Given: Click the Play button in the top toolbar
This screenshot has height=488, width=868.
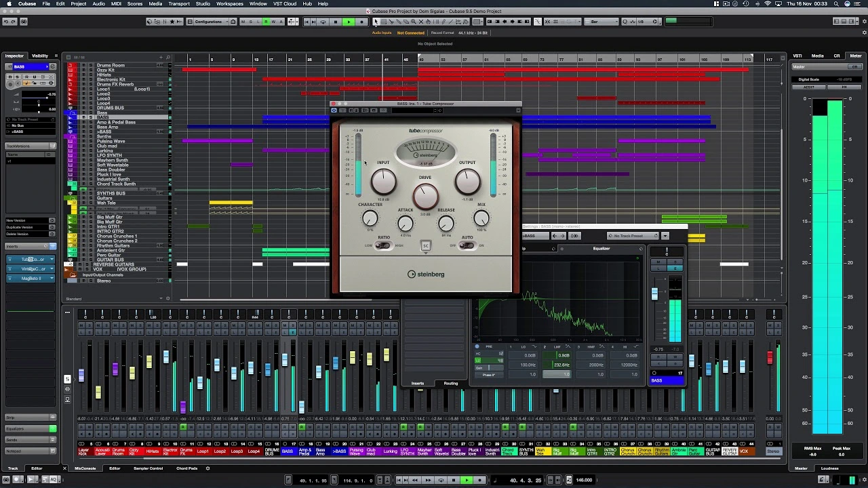Looking at the screenshot, I should click(x=349, y=22).
